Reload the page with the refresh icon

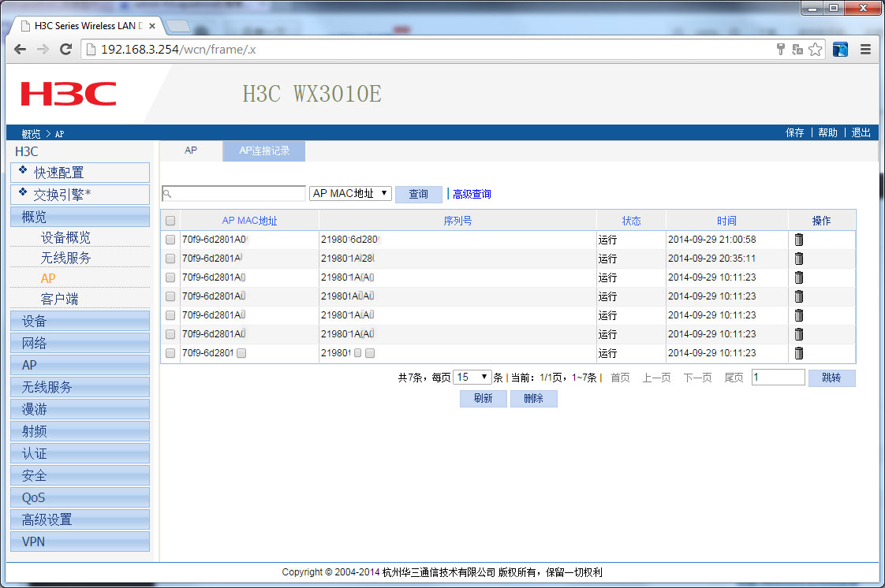(x=65, y=50)
